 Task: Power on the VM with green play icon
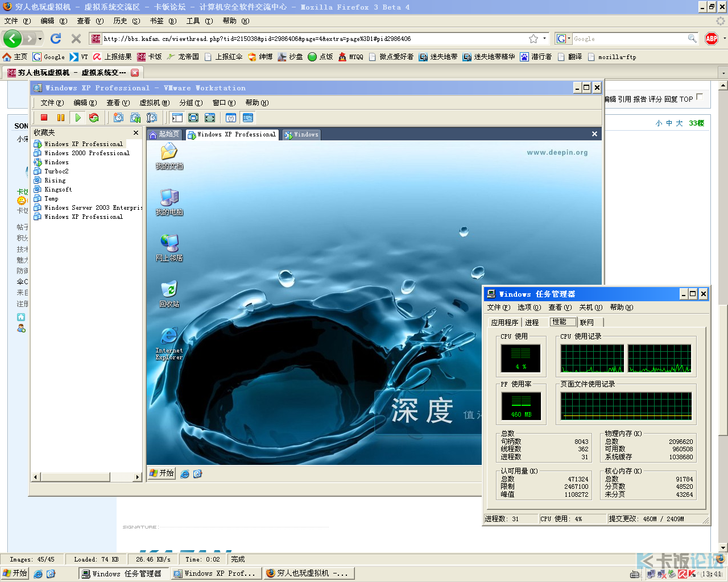[x=78, y=118]
